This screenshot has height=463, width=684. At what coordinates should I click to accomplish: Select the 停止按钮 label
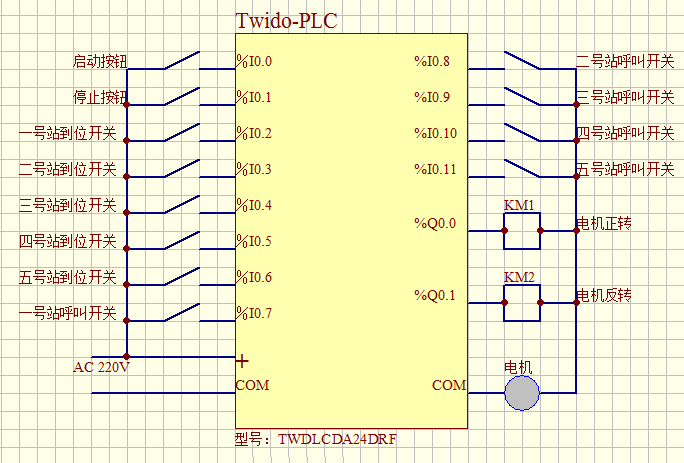(x=100, y=98)
